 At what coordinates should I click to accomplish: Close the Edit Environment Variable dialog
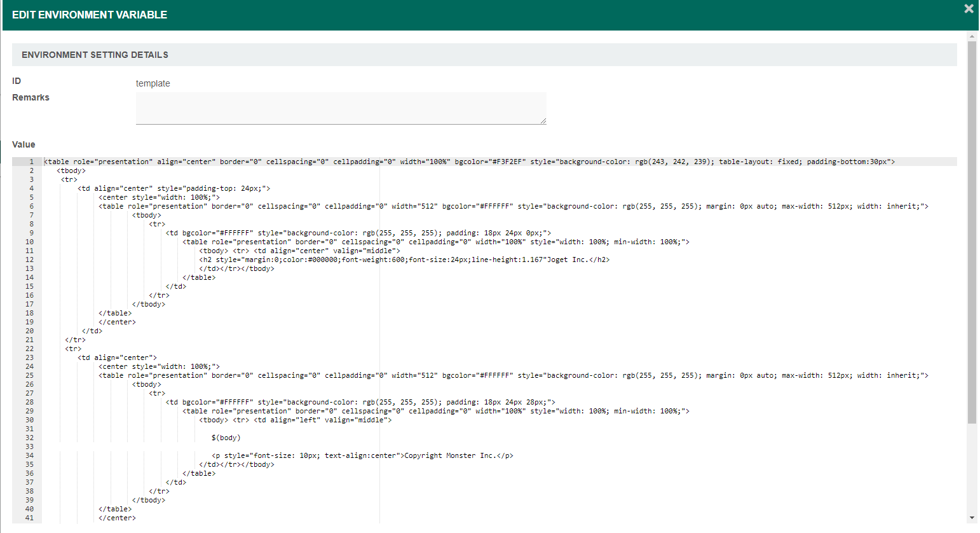tap(969, 9)
